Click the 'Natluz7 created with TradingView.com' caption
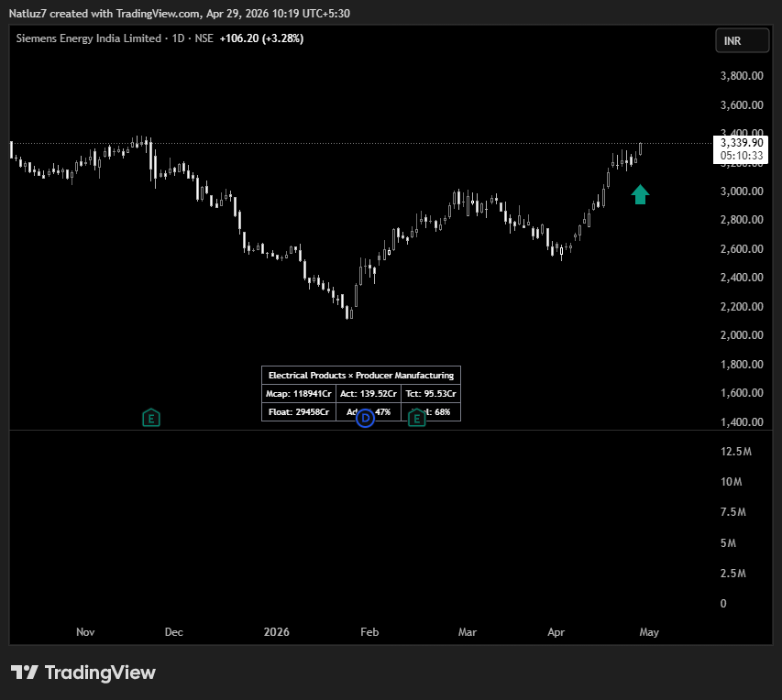The image size is (782, 700). [x=105, y=14]
